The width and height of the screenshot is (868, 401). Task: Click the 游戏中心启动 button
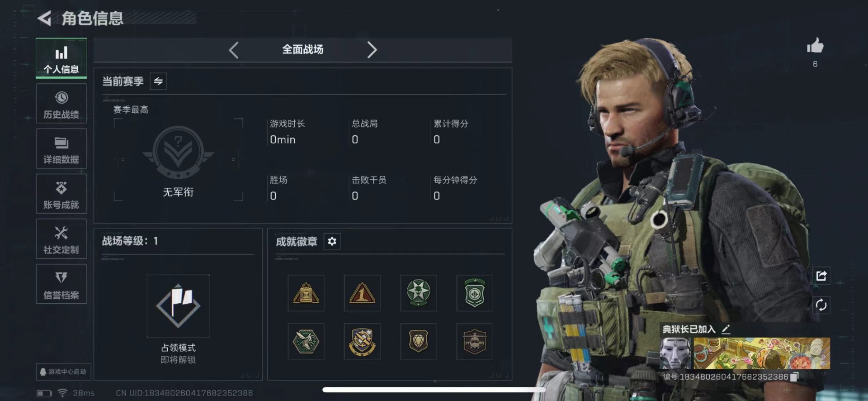coord(64,372)
